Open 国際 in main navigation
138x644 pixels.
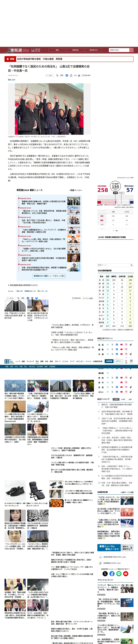(42, 361)
